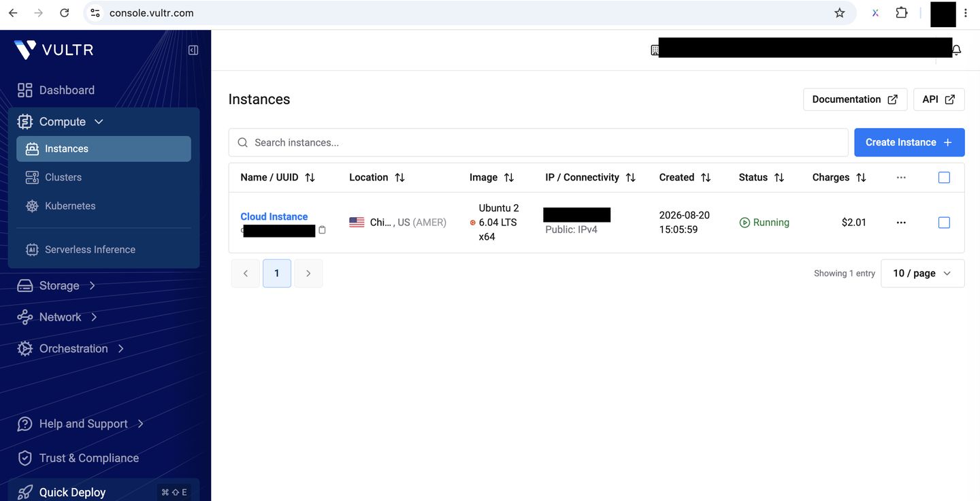Click Create Instance button
Image resolution: width=980 pixels, height=501 pixels.
coord(909,142)
